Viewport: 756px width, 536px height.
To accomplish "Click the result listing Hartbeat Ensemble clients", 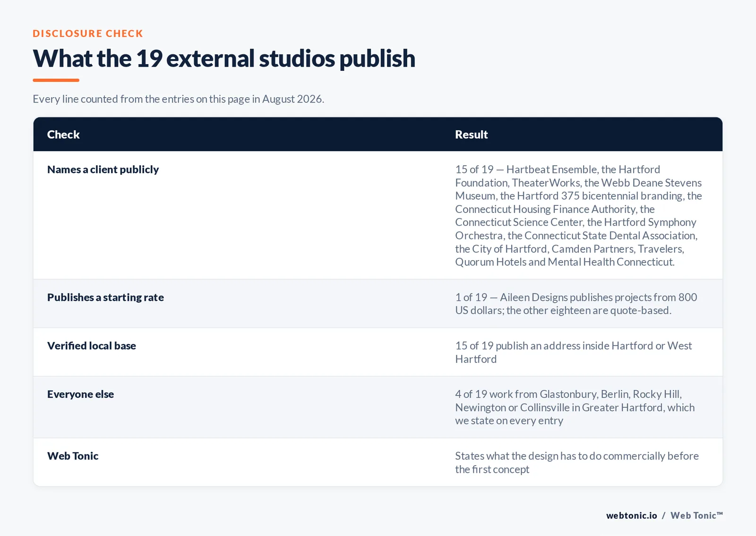I will [578, 216].
